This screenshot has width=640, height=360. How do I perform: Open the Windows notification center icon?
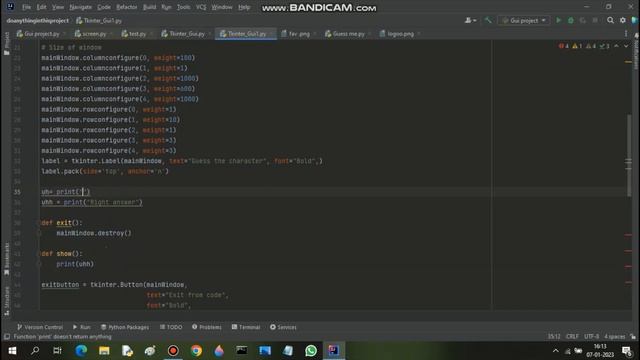[x=627, y=351]
